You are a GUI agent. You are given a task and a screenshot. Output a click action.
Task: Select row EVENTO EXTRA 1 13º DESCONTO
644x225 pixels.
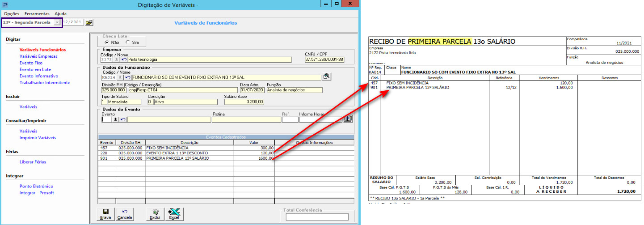[x=226, y=153]
